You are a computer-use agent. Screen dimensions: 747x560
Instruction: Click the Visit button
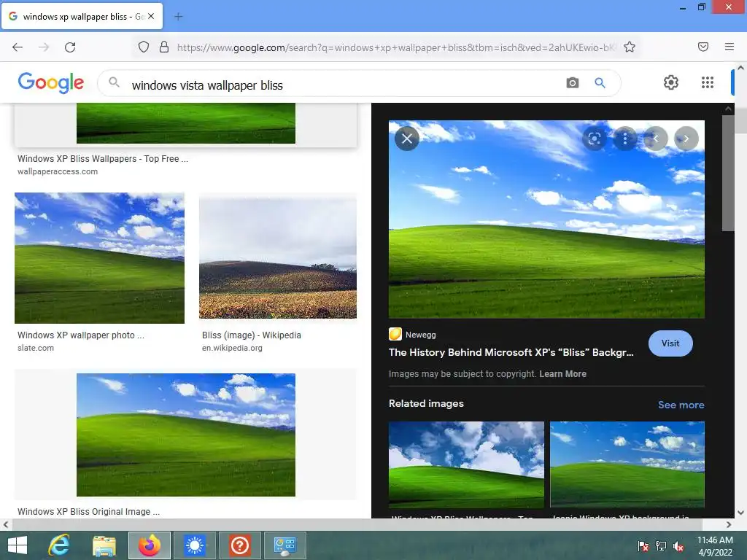tap(670, 343)
